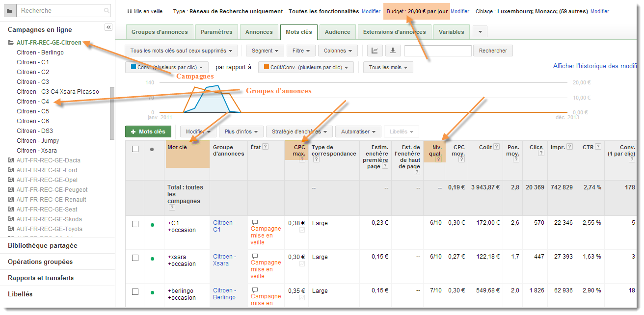Open the help icon under Type de correspondance
Image resolution: width=644 pixels, height=315 pixels.
coord(317,159)
